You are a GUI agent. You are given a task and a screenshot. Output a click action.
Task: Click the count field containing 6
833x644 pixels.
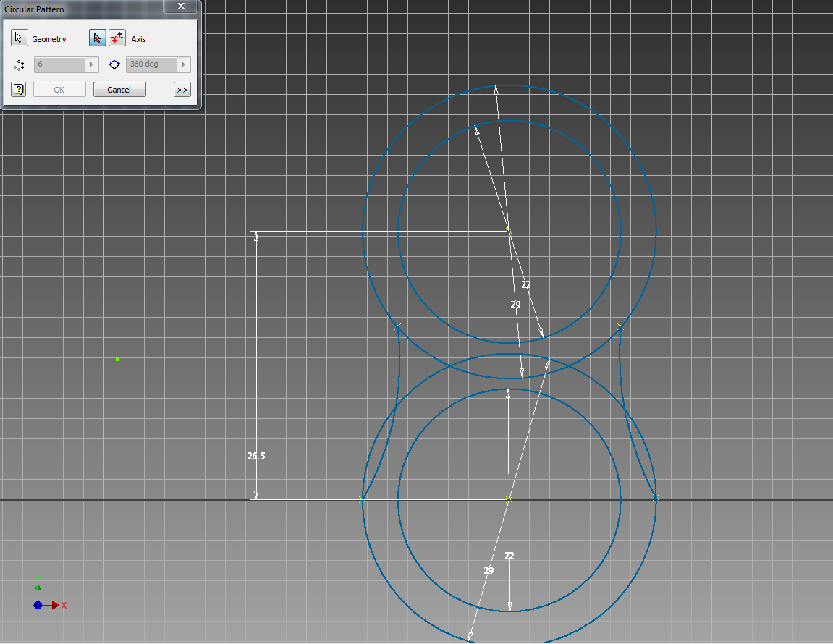coord(60,64)
